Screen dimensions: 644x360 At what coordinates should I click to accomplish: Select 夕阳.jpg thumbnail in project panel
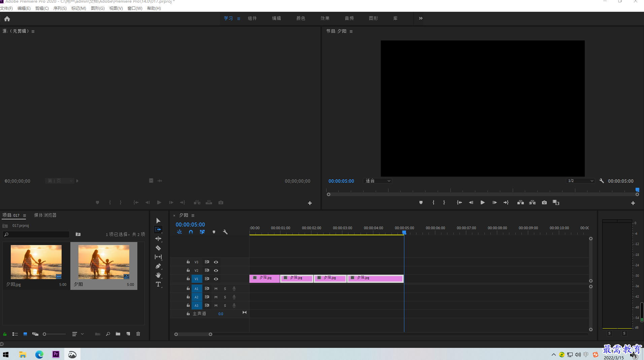[x=36, y=262]
